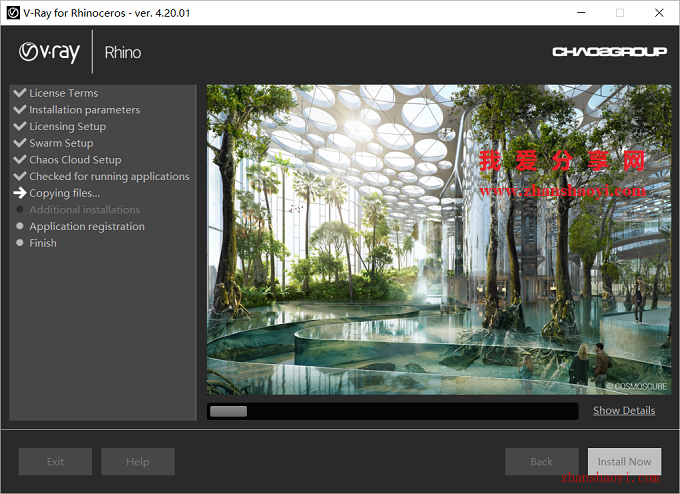Screen dimensions: 680x494
Task: Close the V-Ray installer window
Action: coord(659,13)
